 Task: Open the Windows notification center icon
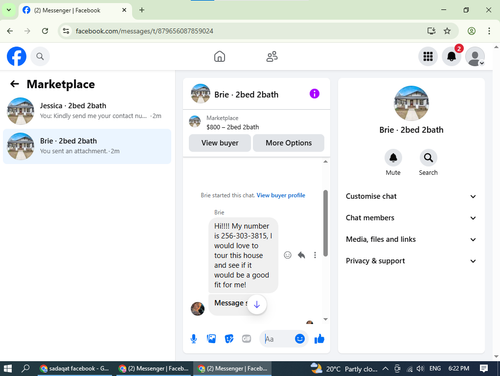[484, 368]
